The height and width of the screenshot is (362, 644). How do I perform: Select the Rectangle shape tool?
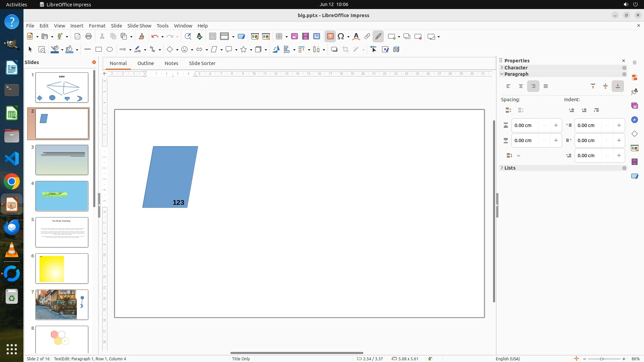pos(99,50)
